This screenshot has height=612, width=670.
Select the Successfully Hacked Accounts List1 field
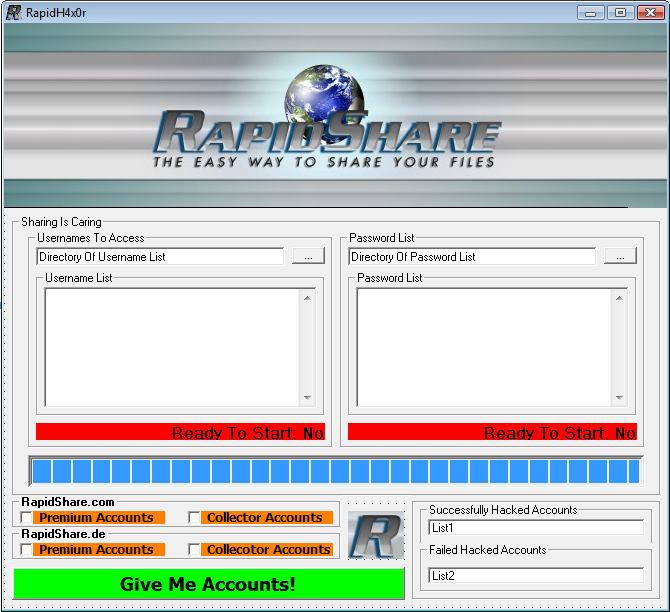[536, 528]
